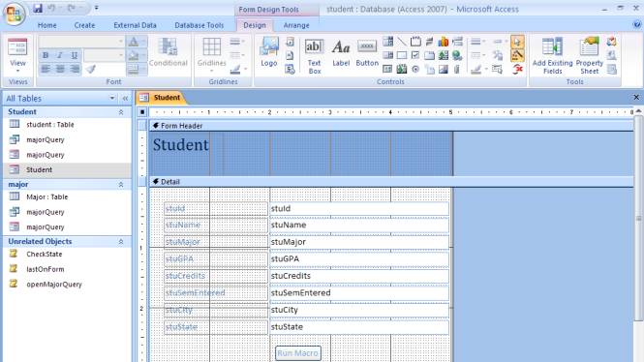The height and width of the screenshot is (362, 644).
Task: Toggle Bold formatting
Action: click(46, 55)
